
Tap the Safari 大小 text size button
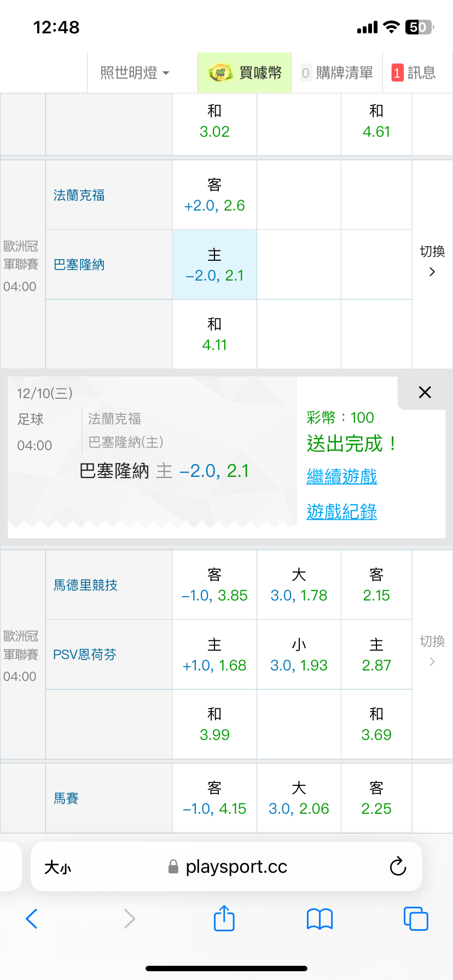(x=58, y=867)
